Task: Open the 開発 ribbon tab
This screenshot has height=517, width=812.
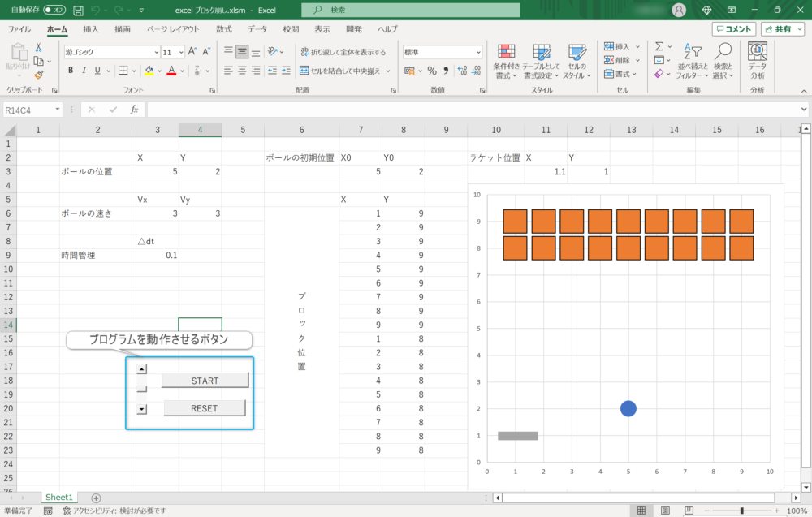Action: point(355,28)
